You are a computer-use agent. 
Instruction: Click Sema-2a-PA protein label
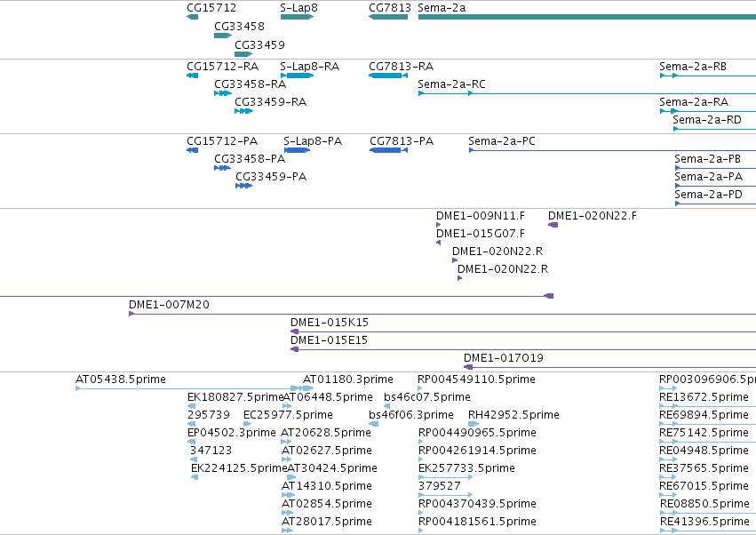[x=708, y=177]
